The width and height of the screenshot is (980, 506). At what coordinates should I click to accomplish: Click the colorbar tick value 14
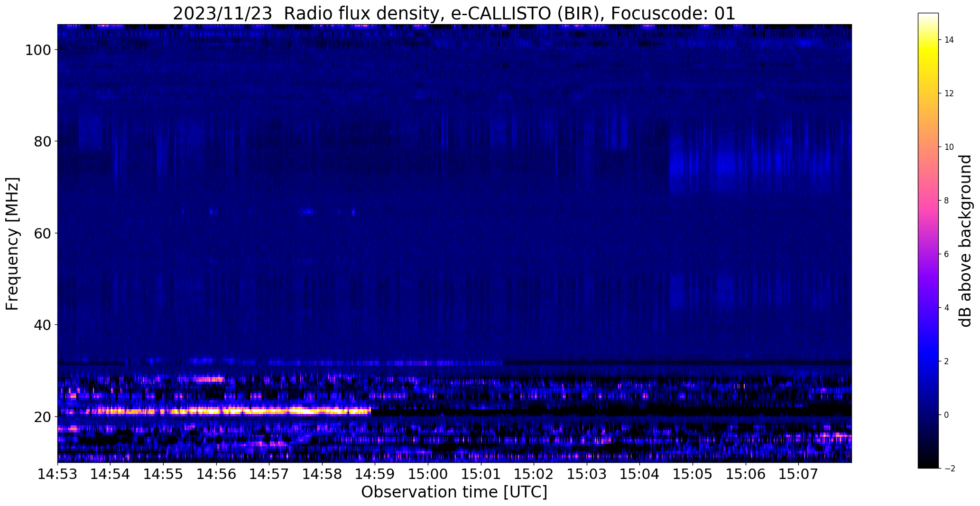click(949, 40)
